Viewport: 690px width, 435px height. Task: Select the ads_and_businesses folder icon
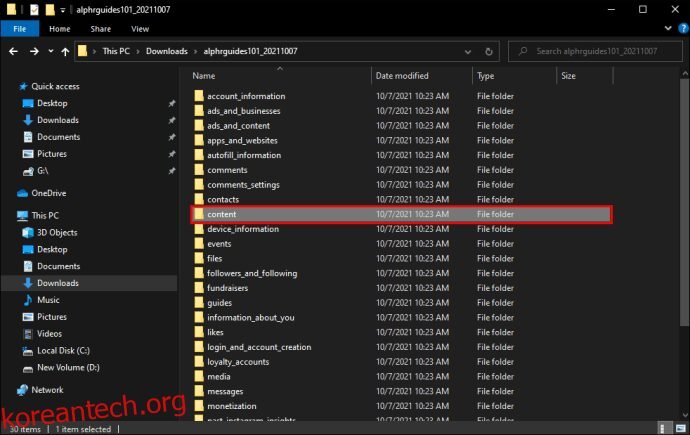(199, 111)
